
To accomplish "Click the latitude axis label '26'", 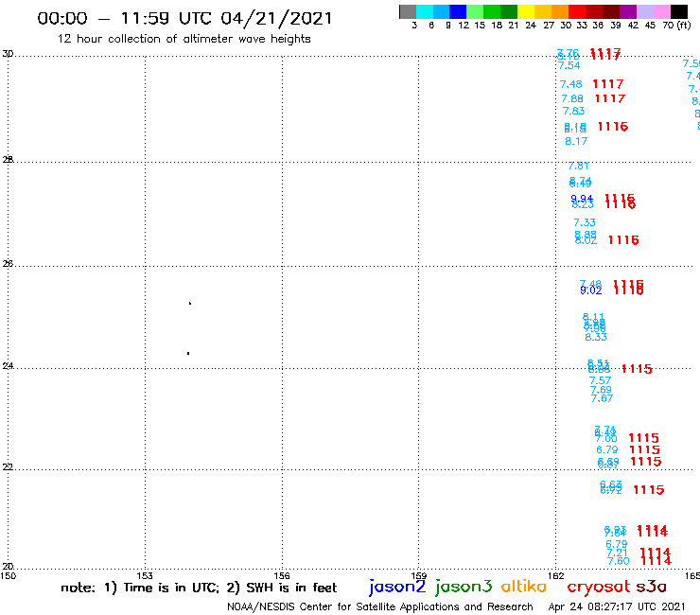I will click(x=8, y=264).
